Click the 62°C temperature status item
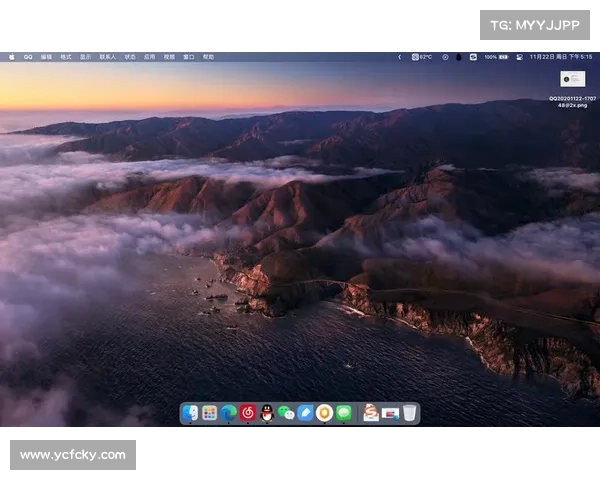The height and width of the screenshot is (480, 600). [422, 57]
